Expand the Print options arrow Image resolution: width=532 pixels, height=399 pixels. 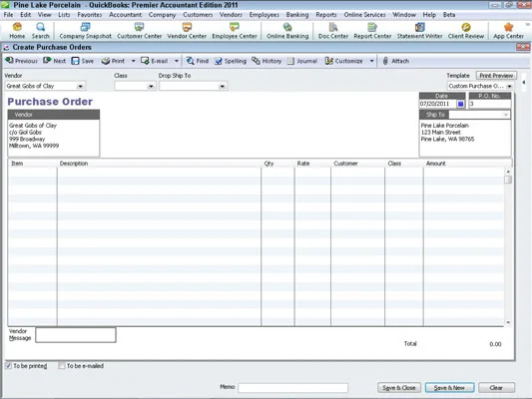(x=134, y=61)
